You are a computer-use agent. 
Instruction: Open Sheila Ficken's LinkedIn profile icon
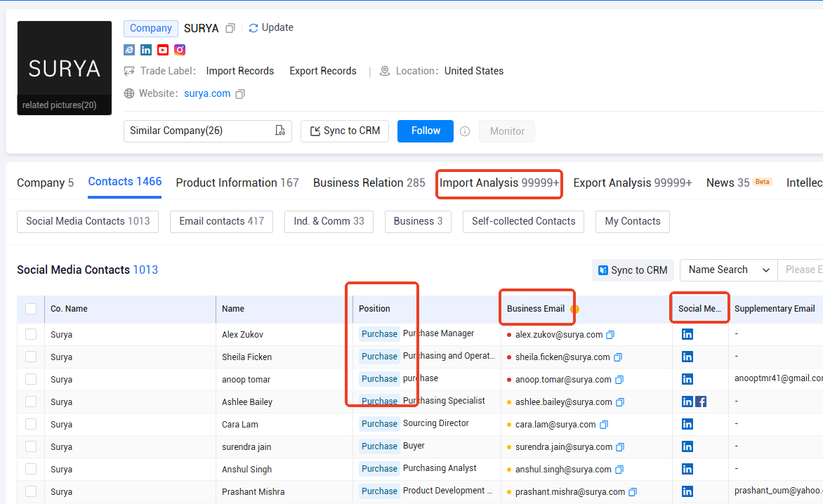tap(687, 357)
